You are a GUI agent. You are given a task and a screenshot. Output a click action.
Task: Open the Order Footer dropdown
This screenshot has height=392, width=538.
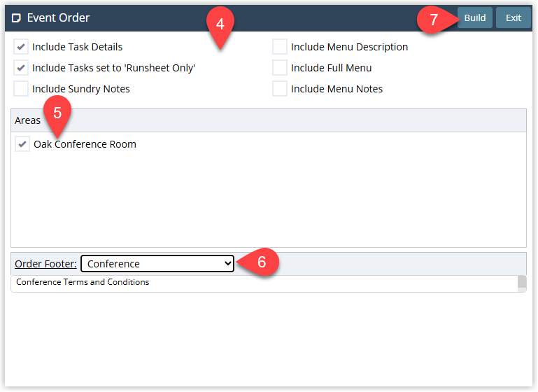[x=157, y=264]
